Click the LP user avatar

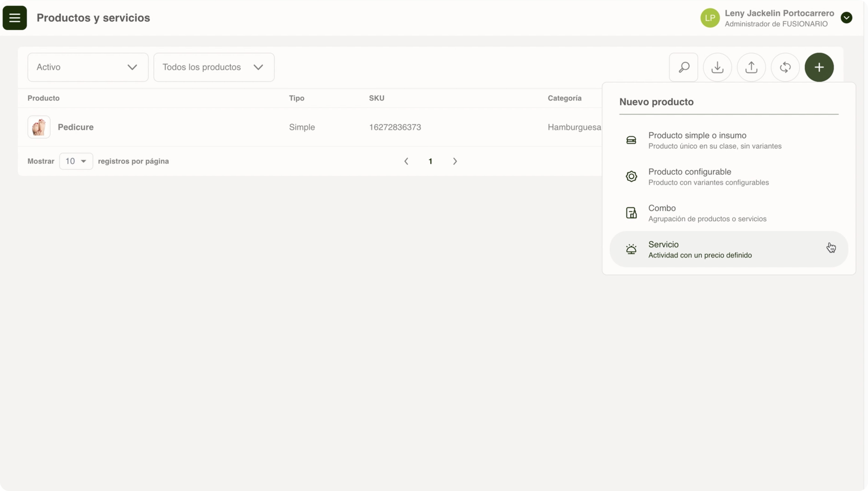pos(710,18)
